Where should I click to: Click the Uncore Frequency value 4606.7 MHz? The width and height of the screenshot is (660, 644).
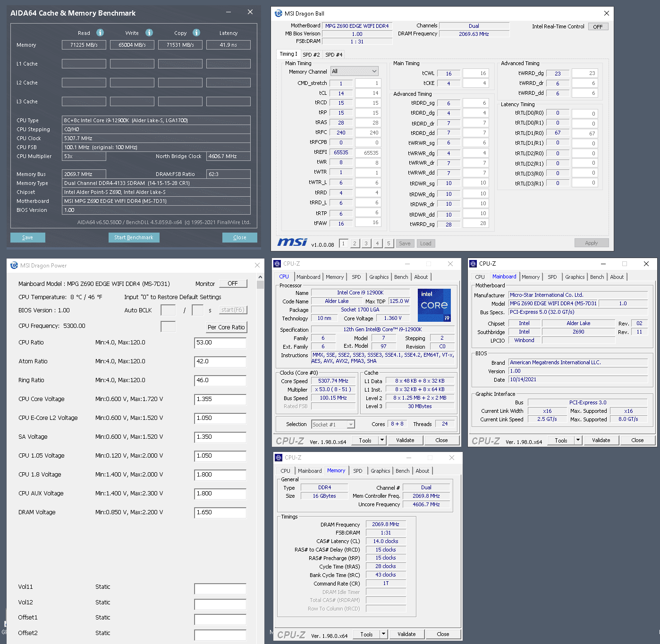(426, 504)
